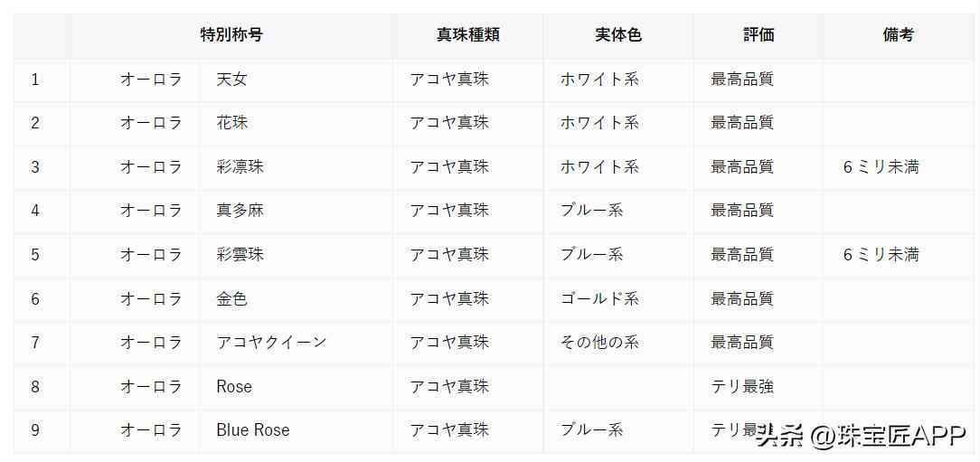Viewport: 980px width, 462px height.
Task: Select the Rose cell in row 8
Action: tap(234, 387)
